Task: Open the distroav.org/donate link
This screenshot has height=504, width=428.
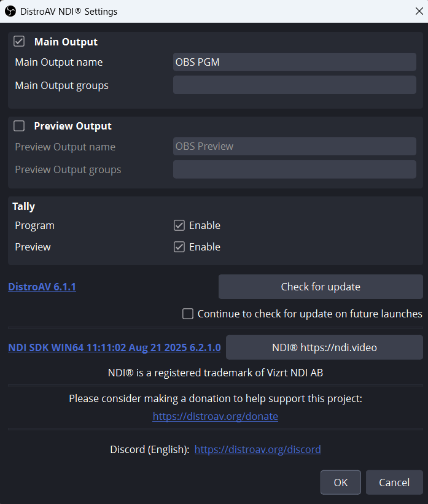Action: (x=216, y=416)
